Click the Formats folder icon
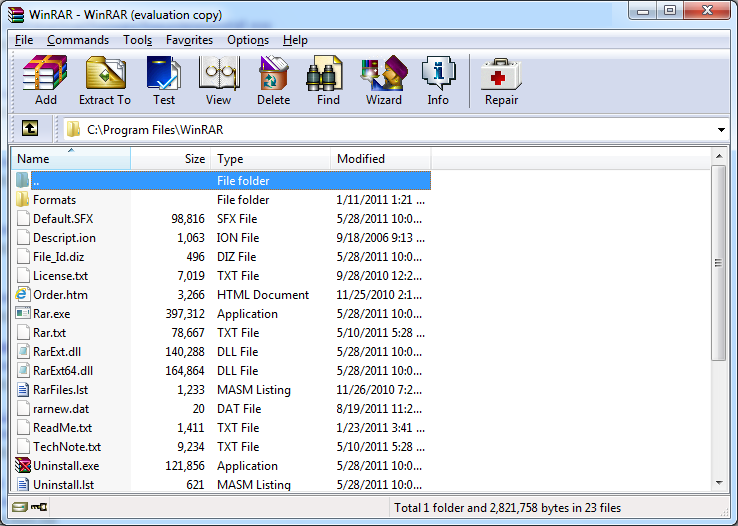Screen dimensions: 738x526 pos(22,199)
